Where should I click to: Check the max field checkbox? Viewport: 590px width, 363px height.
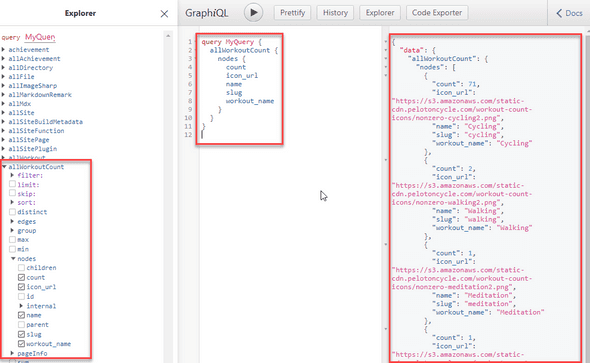point(12,240)
